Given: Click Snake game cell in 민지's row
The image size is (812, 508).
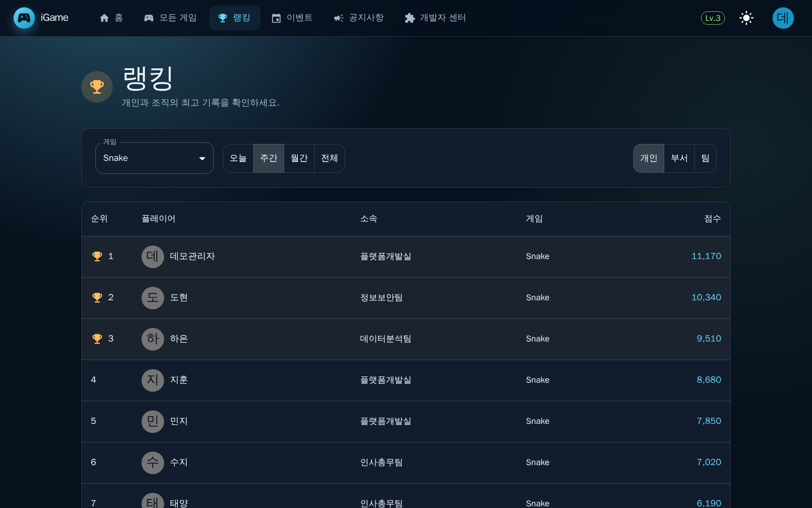Looking at the screenshot, I should [x=537, y=421].
